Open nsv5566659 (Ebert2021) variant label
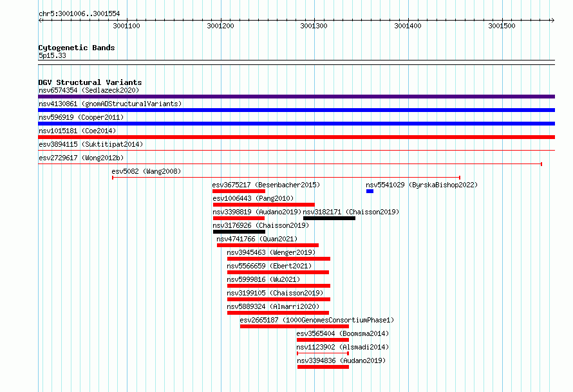This screenshot has width=573, height=392. 269,266
